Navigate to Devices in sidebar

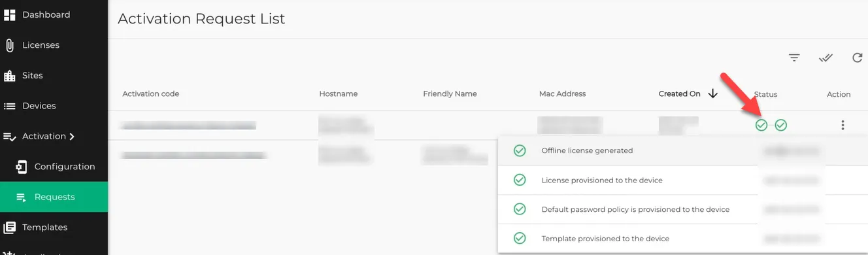pos(54,106)
